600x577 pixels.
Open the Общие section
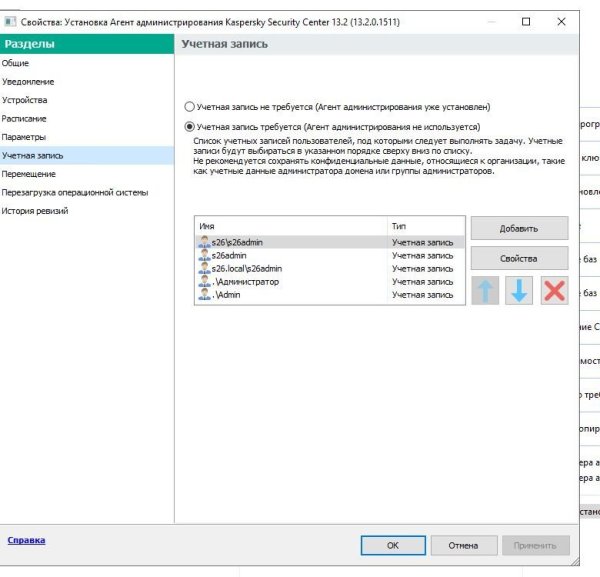87,63
